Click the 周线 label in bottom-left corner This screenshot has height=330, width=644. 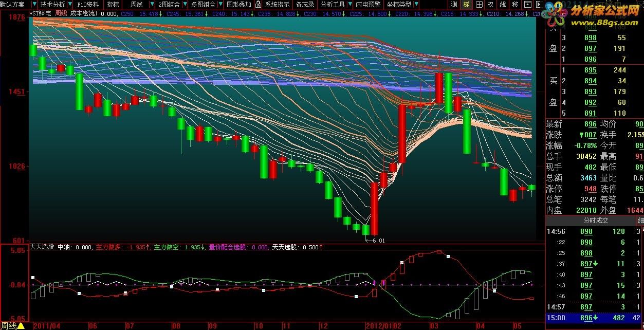tap(8, 325)
